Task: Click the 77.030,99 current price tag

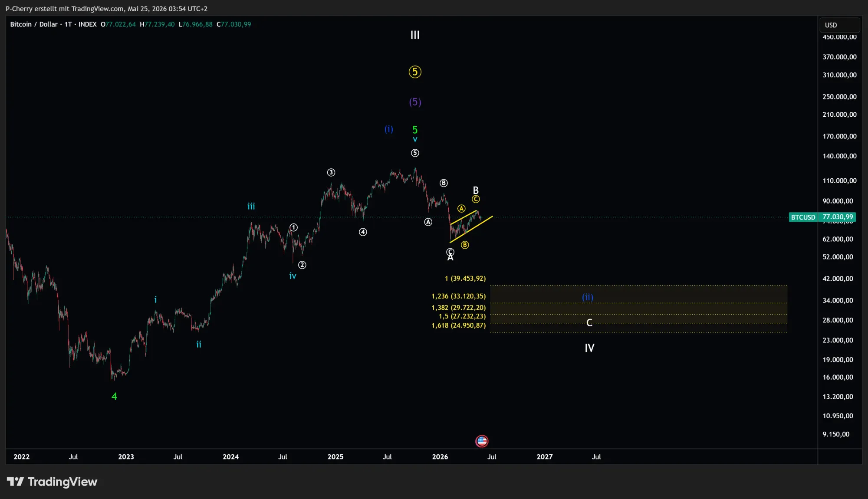Action: click(x=838, y=217)
